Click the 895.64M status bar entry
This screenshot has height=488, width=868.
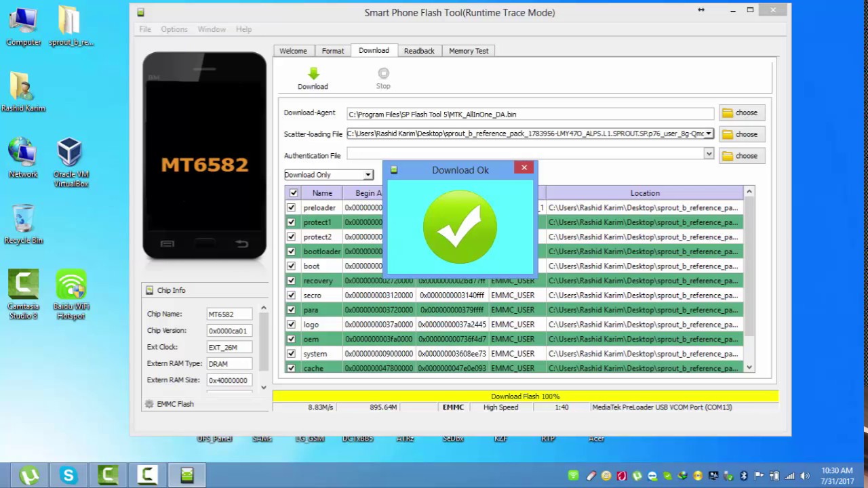coord(383,407)
